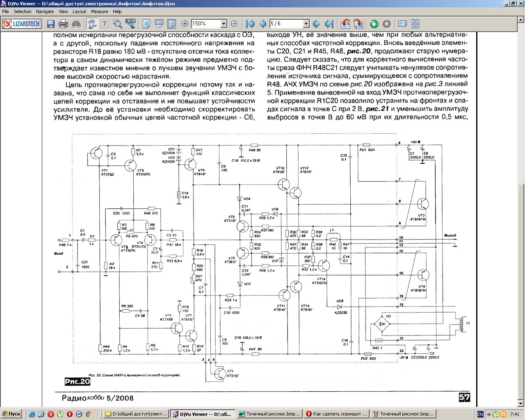Expand the 150% zoom dropdown
The width and height of the screenshot is (525, 420).
coord(224,24)
